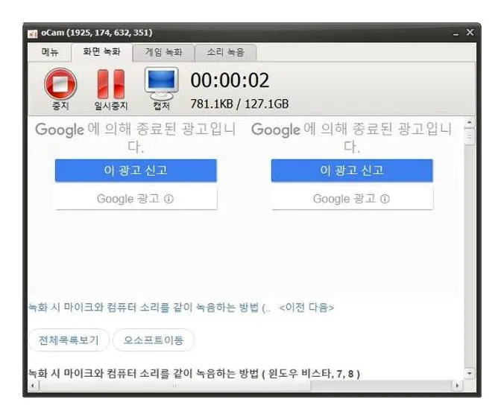Click the 00:00:02 recording timer
Viewport: 504px width, 420px height.
coord(230,80)
